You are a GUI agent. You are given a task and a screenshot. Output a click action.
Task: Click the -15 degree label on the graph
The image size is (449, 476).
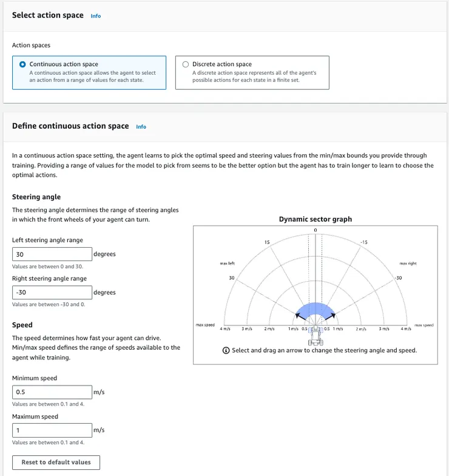pos(363,242)
